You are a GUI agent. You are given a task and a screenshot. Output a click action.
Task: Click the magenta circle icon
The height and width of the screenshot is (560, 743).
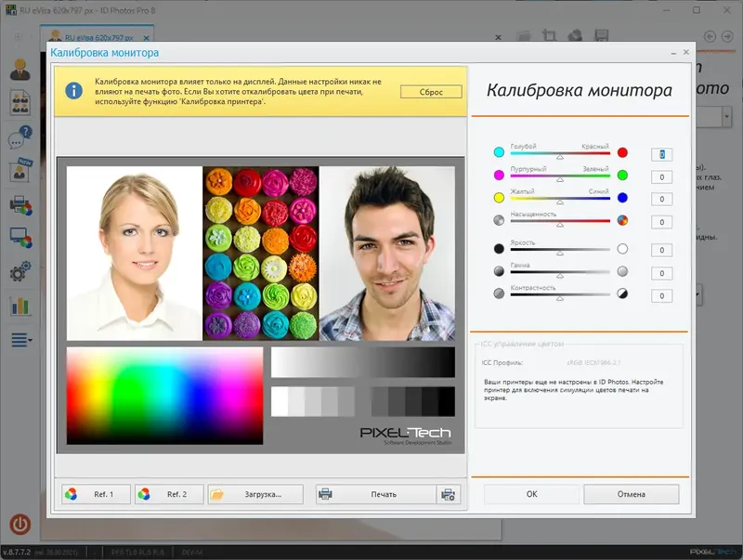click(x=499, y=176)
